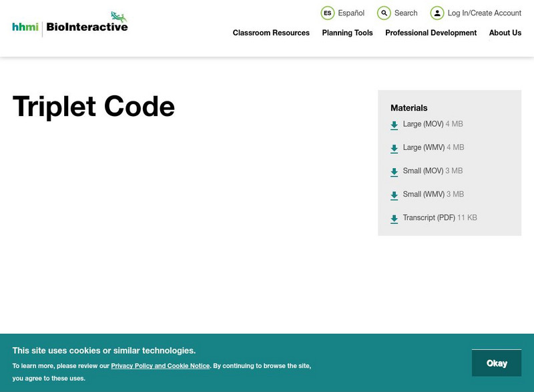This screenshot has height=392, width=534.
Task: Select the dragonfly graphic in the logo
Action: pos(117,15)
